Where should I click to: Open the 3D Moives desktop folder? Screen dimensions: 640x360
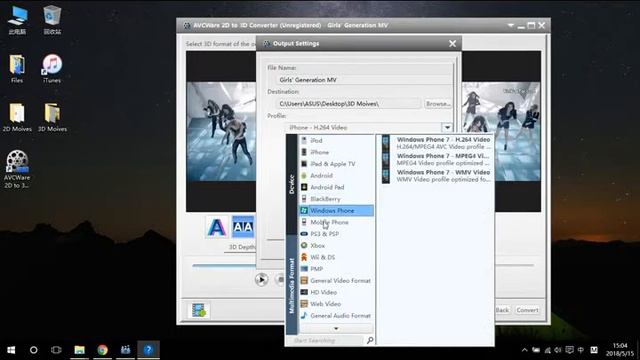[52, 118]
